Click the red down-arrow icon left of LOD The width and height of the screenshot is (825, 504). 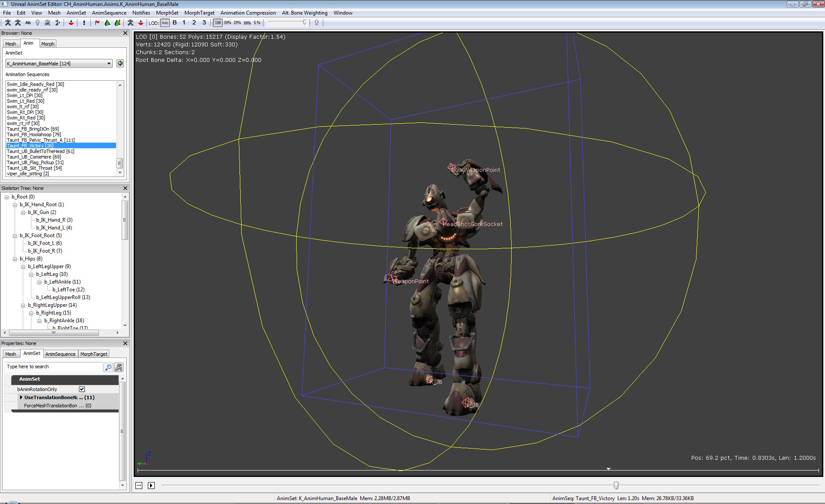pos(141,23)
